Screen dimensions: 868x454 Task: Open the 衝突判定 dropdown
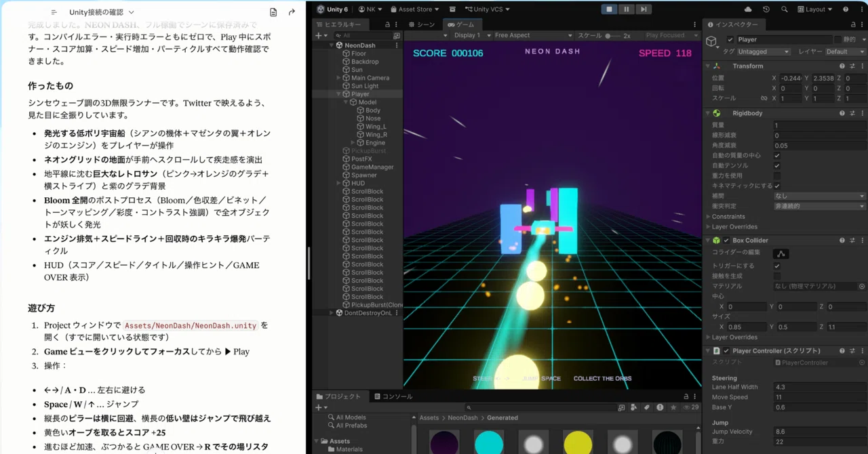[x=820, y=206]
